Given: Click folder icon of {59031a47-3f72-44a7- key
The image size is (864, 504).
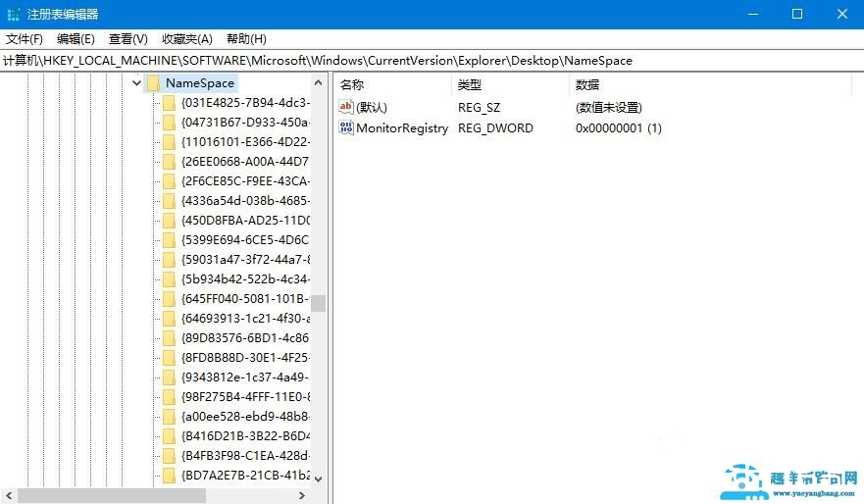Looking at the screenshot, I should [x=169, y=260].
